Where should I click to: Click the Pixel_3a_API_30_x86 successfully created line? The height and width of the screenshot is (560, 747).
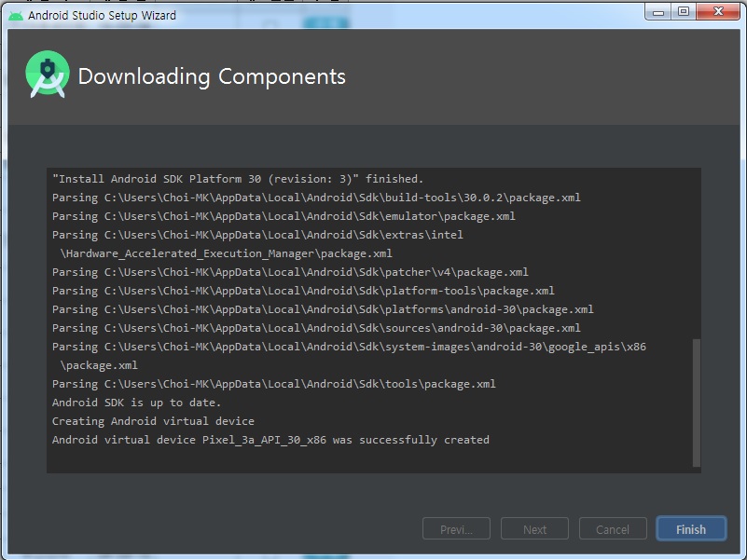tap(270, 440)
